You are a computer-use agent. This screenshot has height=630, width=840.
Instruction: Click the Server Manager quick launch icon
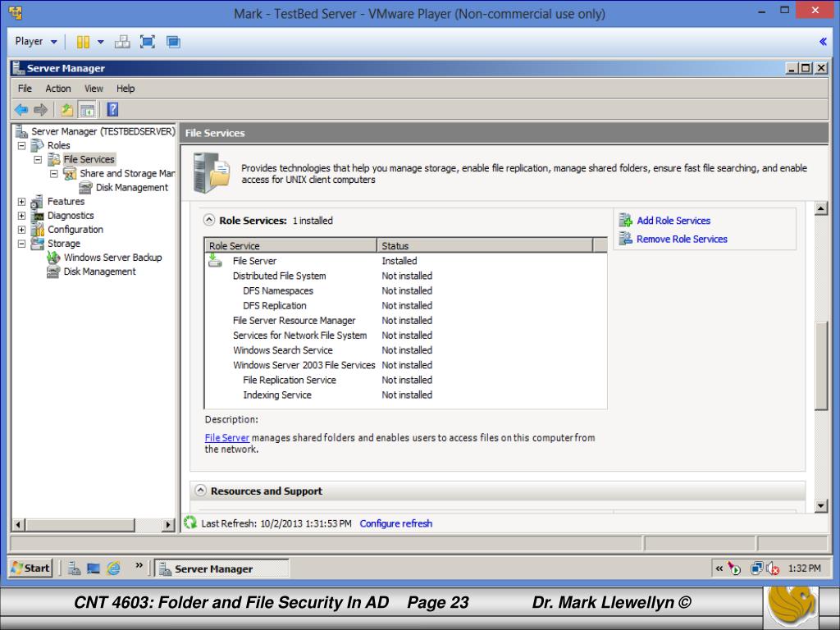(x=75, y=568)
